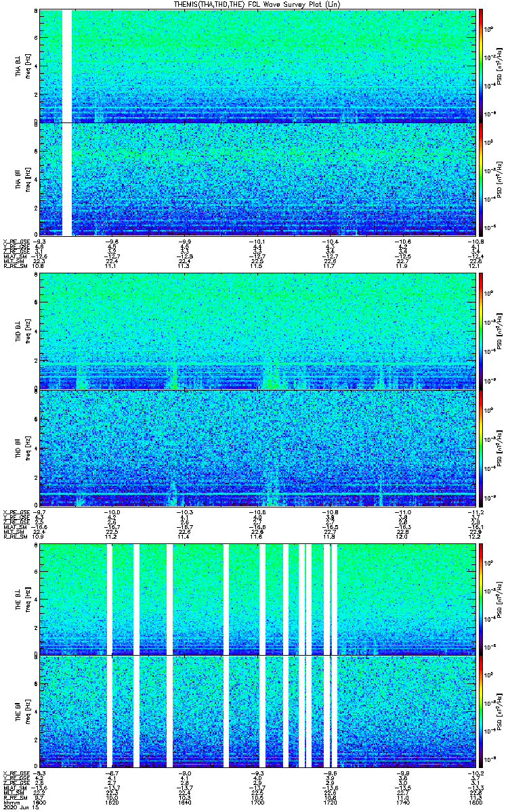Click the X_RE_GSE row label under THE panels
Screen dimensions: 508x812
(x=15, y=773)
